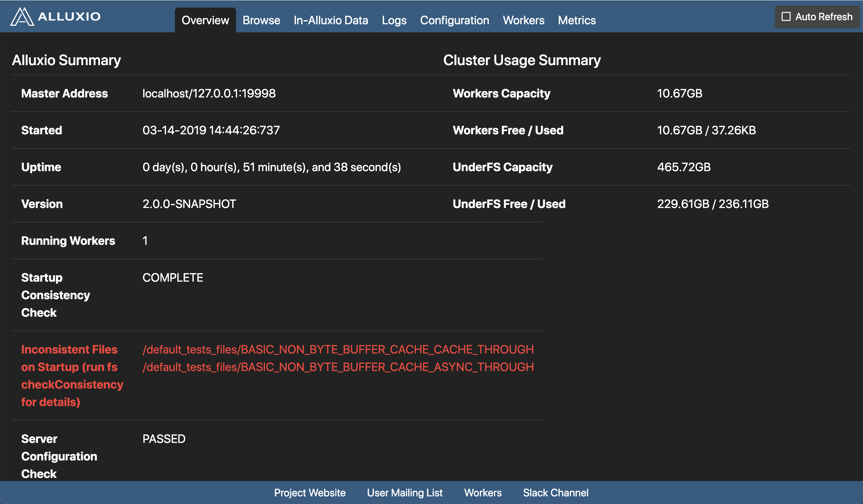
Task: Open the Workers tab in navigation
Action: point(523,20)
